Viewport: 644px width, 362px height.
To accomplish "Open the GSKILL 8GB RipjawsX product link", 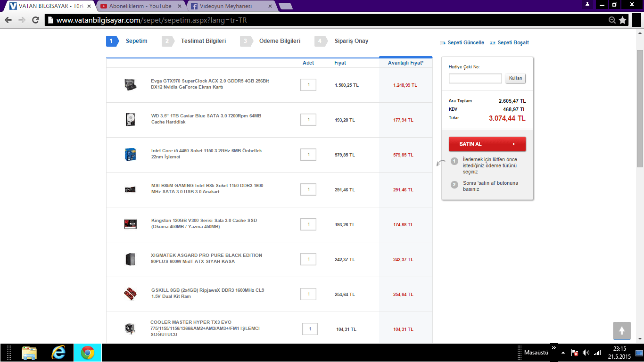I will tap(208, 293).
